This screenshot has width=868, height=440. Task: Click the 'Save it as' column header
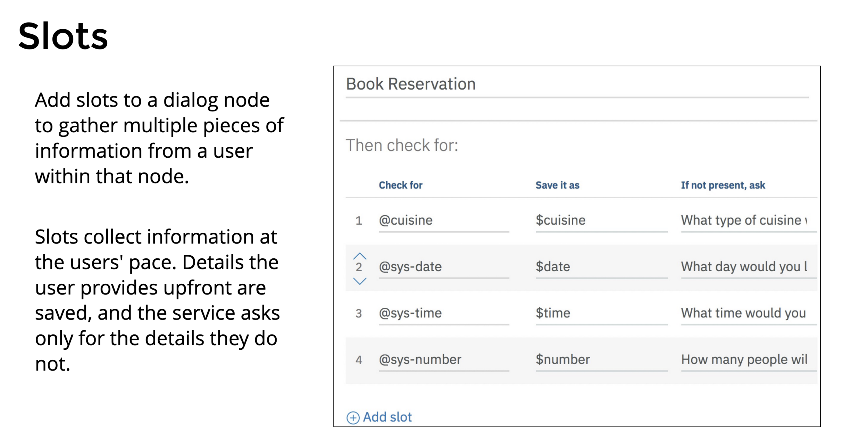pos(557,185)
